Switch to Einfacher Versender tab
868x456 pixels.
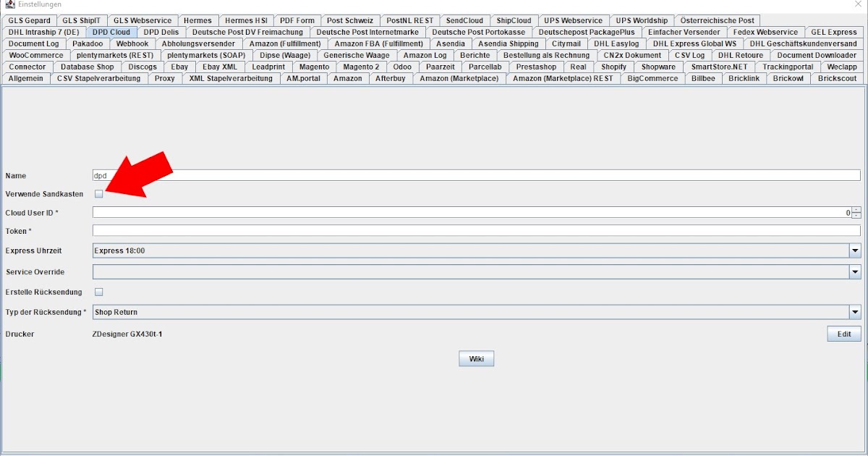(x=684, y=32)
